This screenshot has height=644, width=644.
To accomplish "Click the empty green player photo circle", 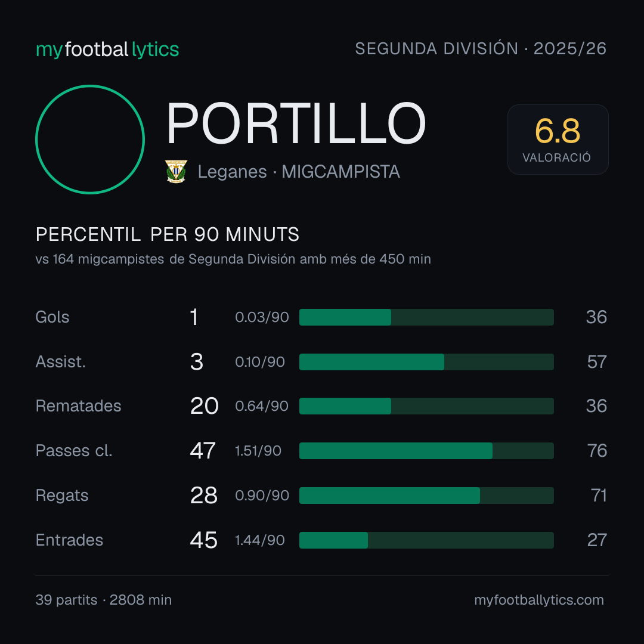I will (x=90, y=139).
